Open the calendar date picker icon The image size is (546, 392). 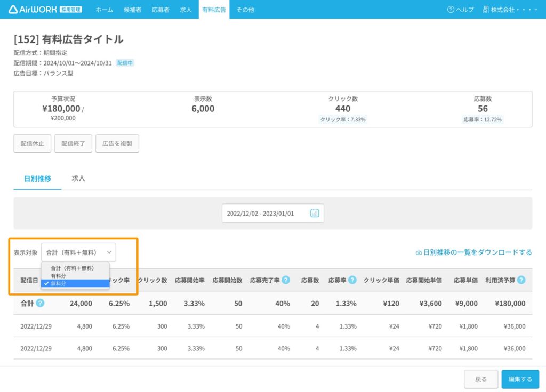315,213
